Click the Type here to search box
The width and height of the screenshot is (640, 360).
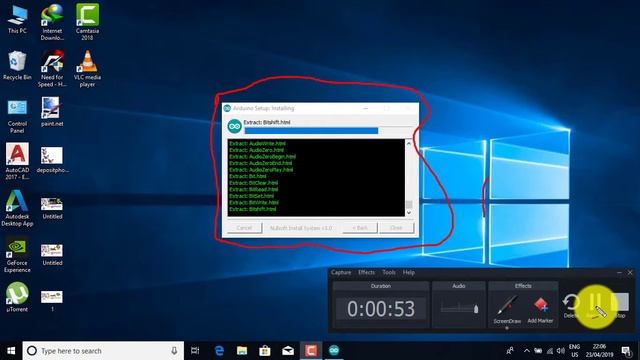[x=103, y=351]
